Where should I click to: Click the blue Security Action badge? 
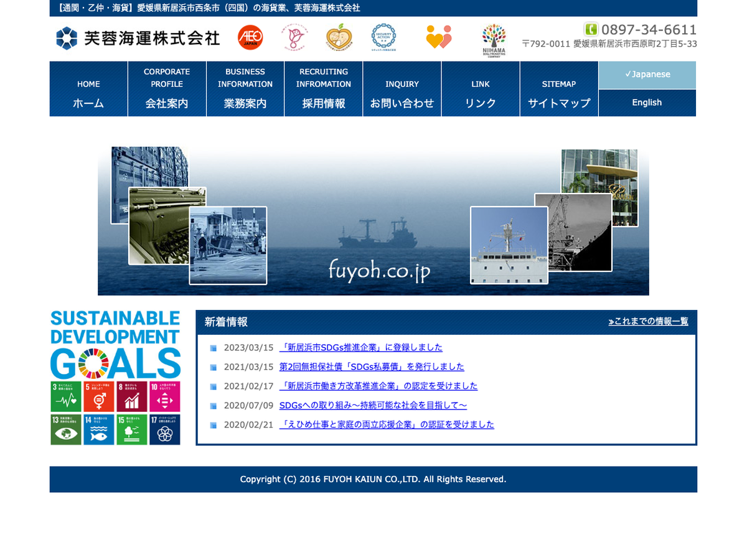(383, 38)
